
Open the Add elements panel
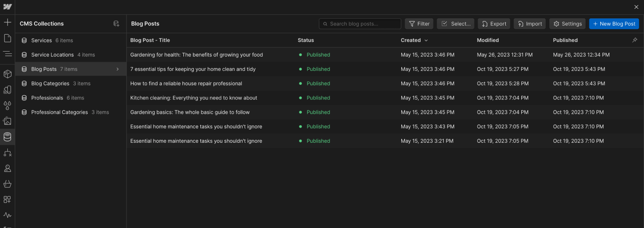tap(7, 23)
